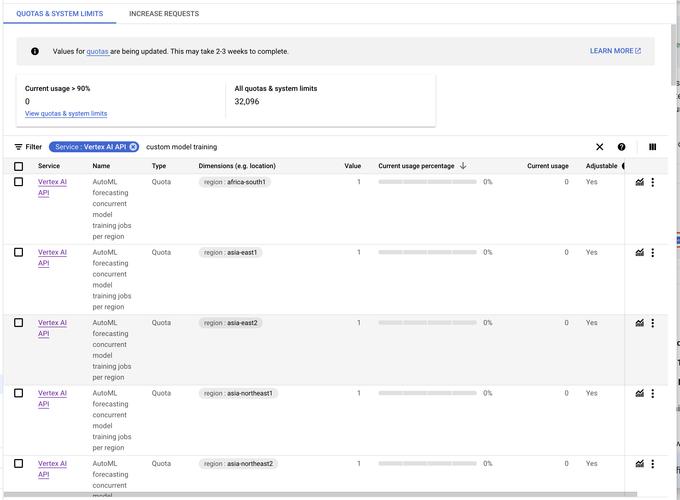Show usage chart for africa-south1 row
The width and height of the screenshot is (680, 500).
639,182
